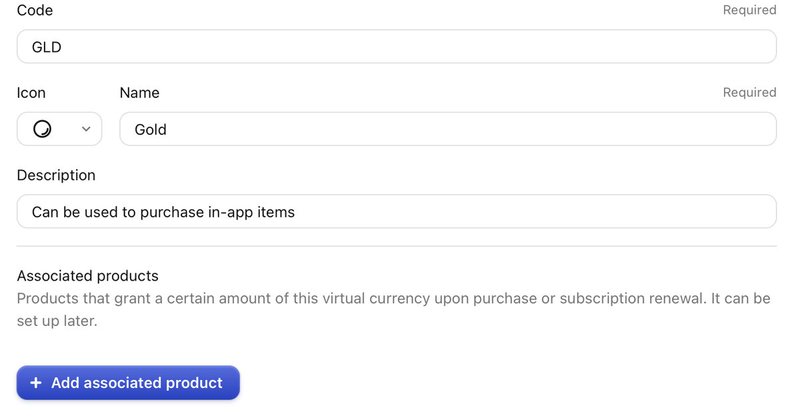The height and width of the screenshot is (419, 800).
Task: Click the Required indicator beside Code
Action: 749,10
